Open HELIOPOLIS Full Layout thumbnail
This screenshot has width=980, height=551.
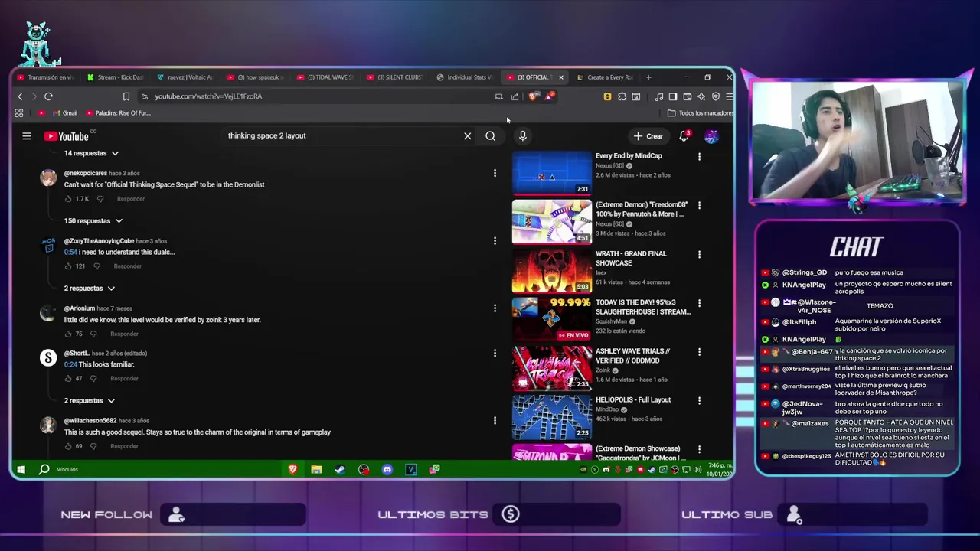[x=551, y=417]
